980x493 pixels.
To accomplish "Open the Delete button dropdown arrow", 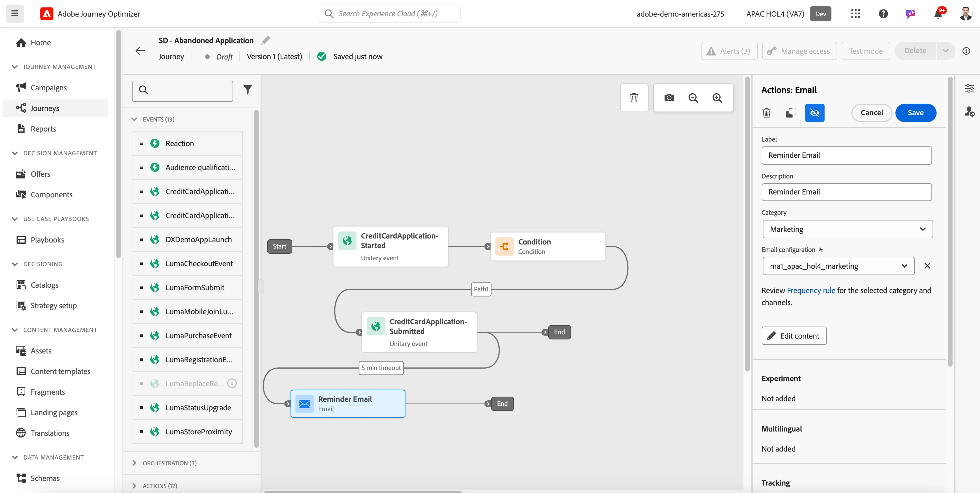I will coord(945,51).
